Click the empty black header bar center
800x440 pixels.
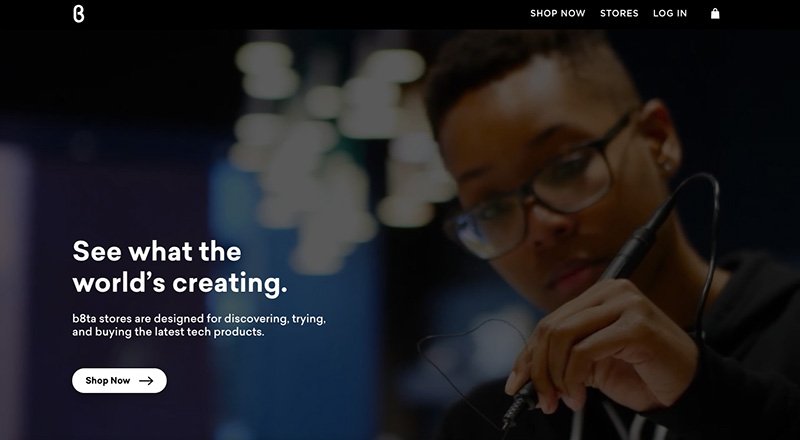(306, 14)
